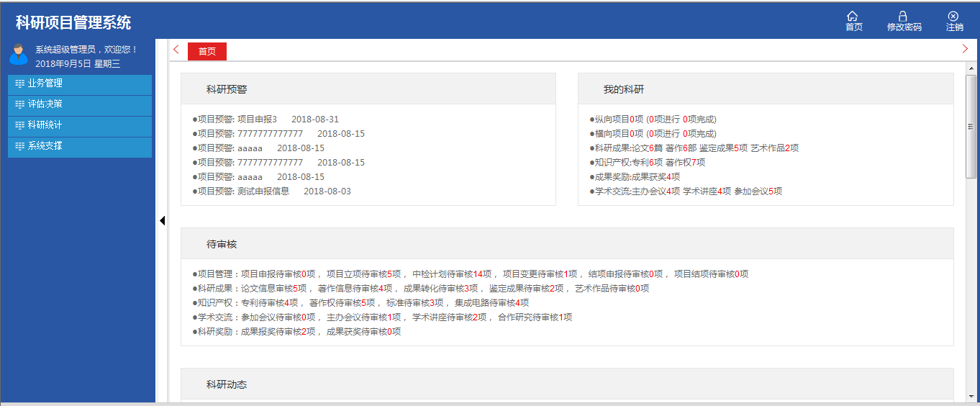Click 学术讲座待审核2项
The width and height of the screenshot is (980, 406).
(x=449, y=317)
